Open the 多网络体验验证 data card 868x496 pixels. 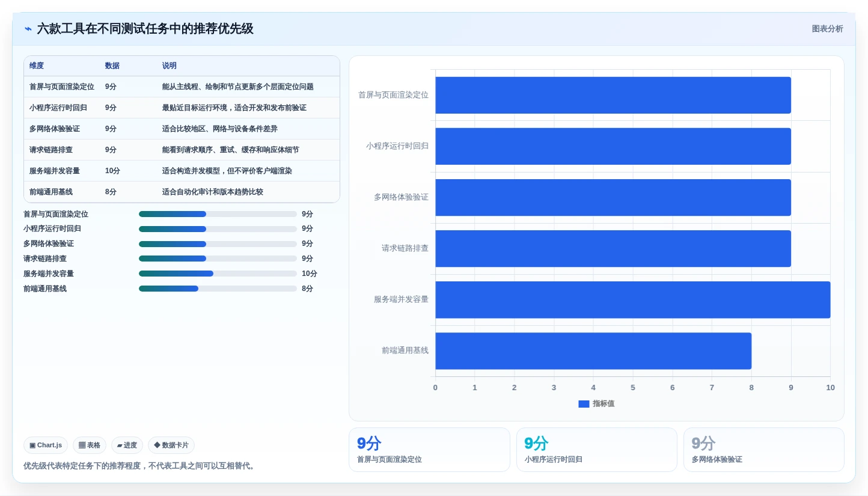(764, 450)
